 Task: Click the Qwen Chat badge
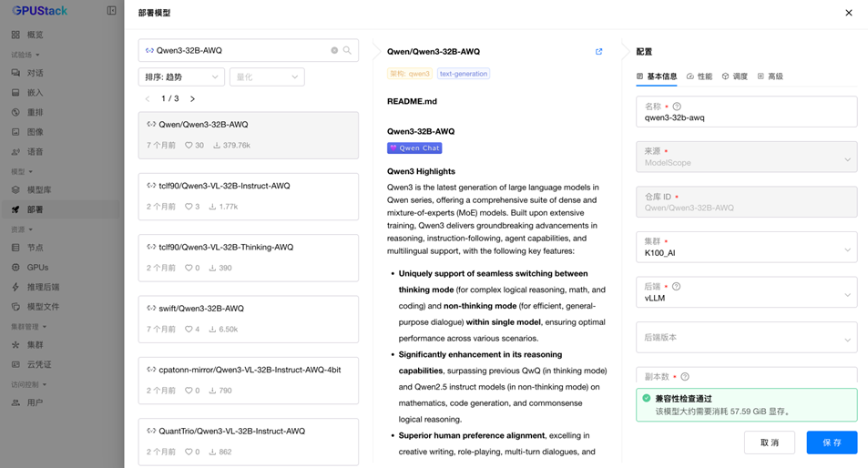click(414, 148)
